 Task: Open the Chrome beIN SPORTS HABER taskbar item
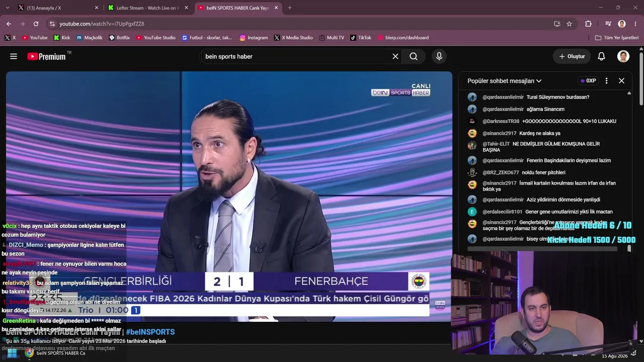(55, 353)
